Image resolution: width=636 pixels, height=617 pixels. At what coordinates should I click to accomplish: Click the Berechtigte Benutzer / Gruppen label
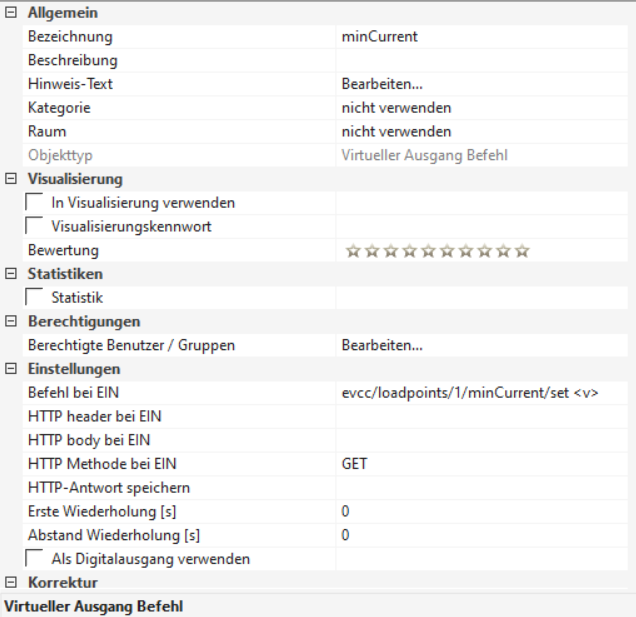131,345
